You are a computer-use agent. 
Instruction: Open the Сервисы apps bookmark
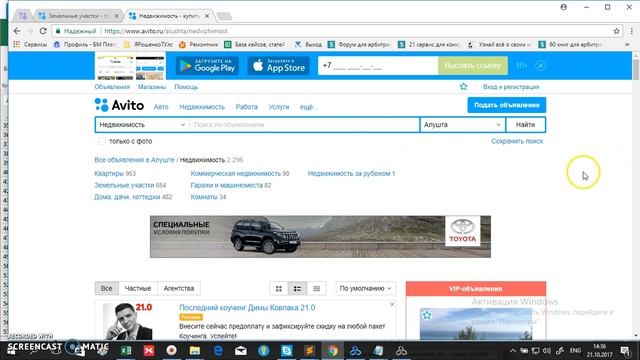click(x=31, y=44)
